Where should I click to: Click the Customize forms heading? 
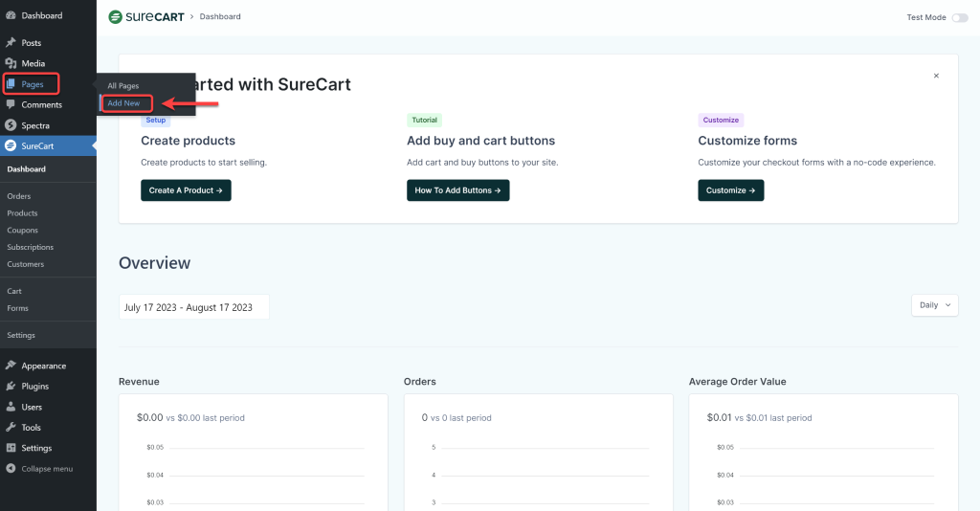point(747,141)
